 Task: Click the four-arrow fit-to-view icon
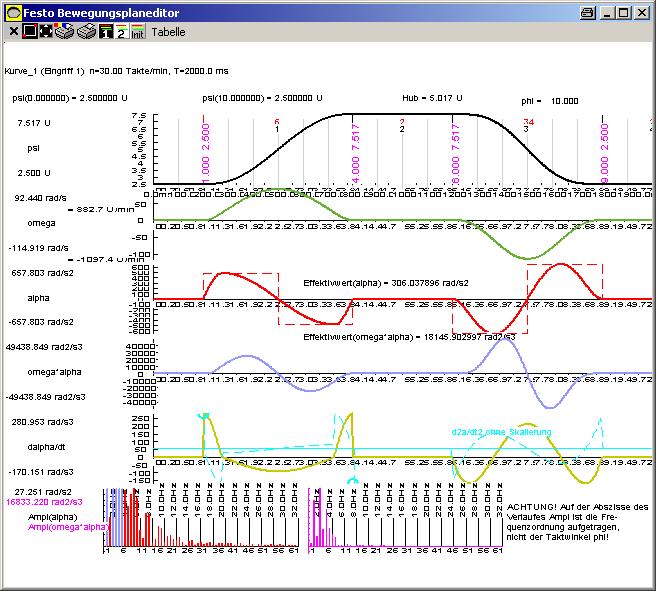pyautogui.click(x=45, y=31)
